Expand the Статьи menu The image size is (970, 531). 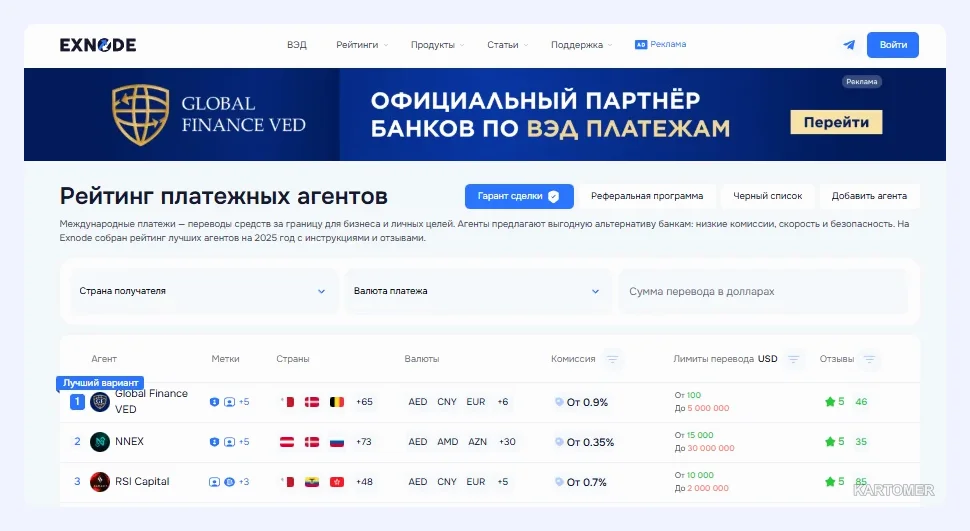507,45
